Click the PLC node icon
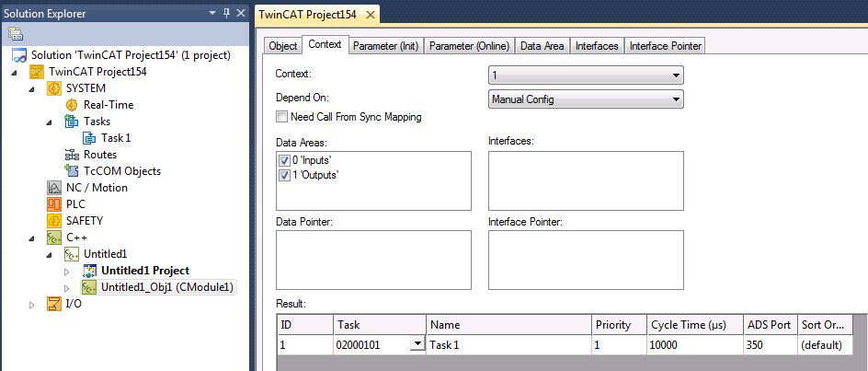868x371 pixels. [53, 204]
